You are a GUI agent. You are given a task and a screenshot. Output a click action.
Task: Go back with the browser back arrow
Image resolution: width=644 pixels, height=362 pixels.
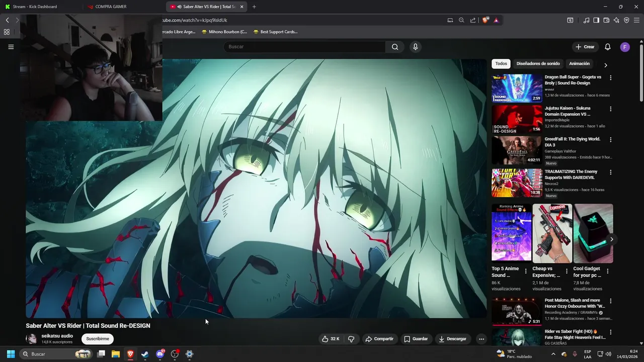[x=7, y=20]
